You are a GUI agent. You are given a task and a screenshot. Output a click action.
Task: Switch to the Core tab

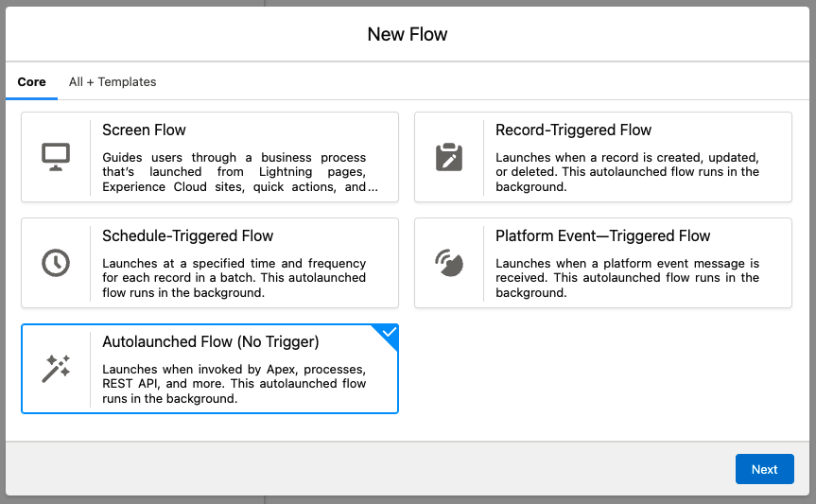[32, 81]
